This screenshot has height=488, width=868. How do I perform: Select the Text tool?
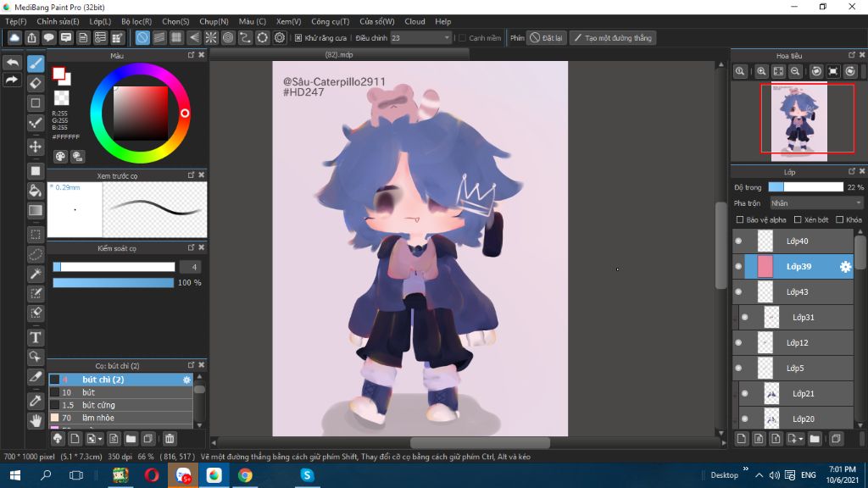coord(36,337)
